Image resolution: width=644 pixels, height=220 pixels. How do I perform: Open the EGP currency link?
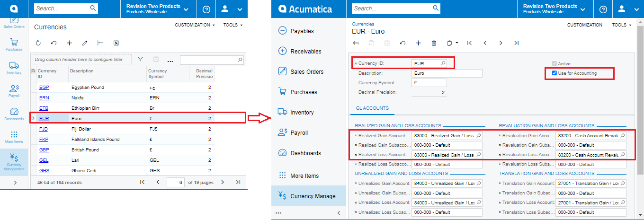click(x=44, y=88)
